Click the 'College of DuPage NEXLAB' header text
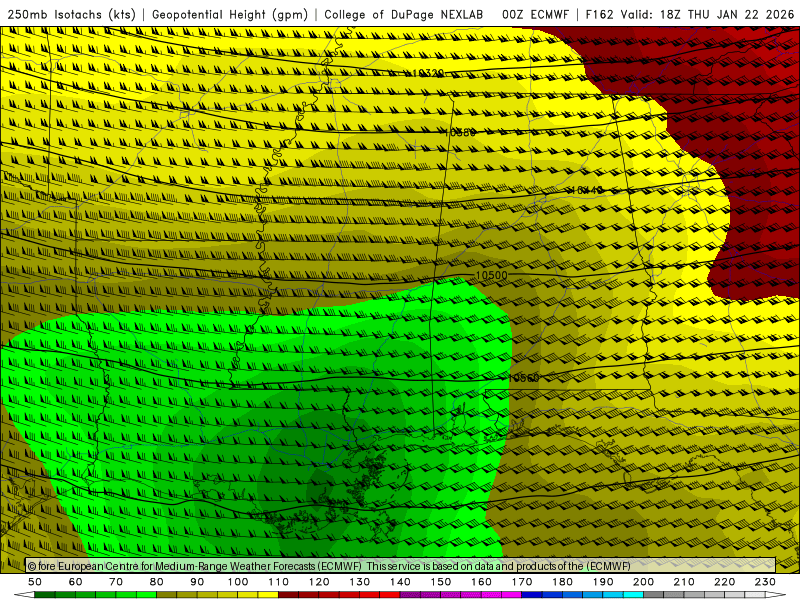The width and height of the screenshot is (800, 600). click(x=404, y=15)
